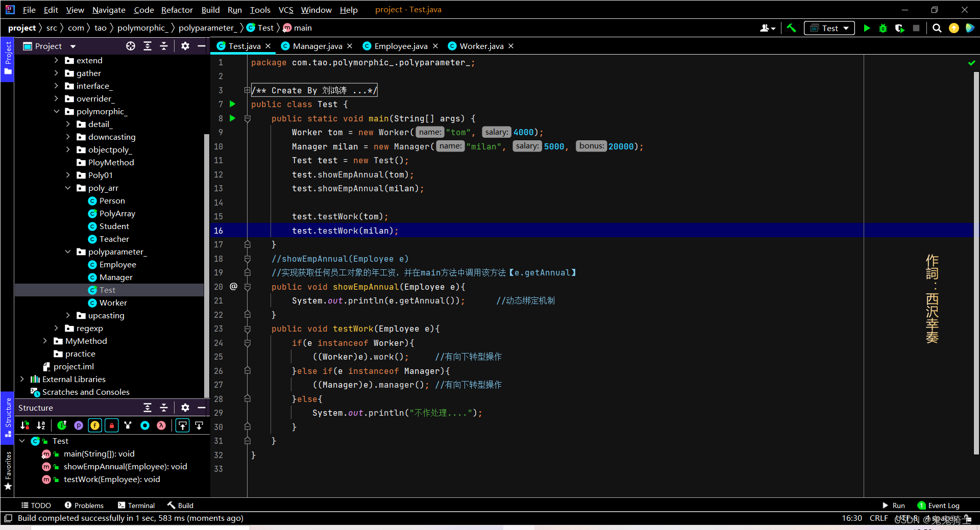Open the Event Log
The width and height of the screenshot is (980, 530).
pyautogui.click(x=938, y=506)
